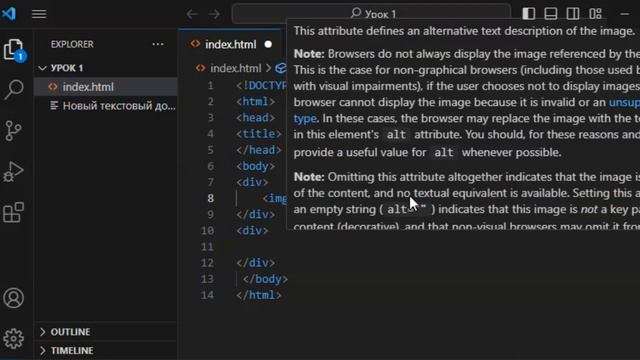Go back with the left arrow

pyautogui.click(x=192, y=14)
